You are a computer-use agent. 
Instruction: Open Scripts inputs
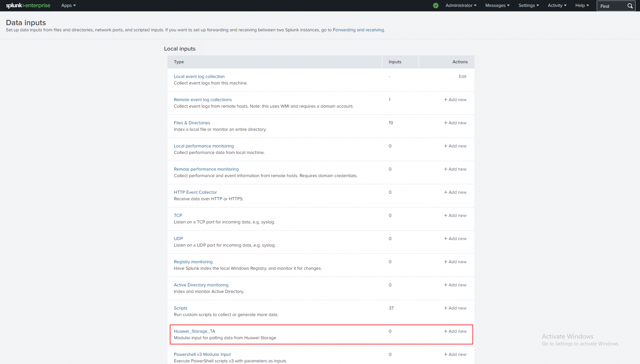181,308
